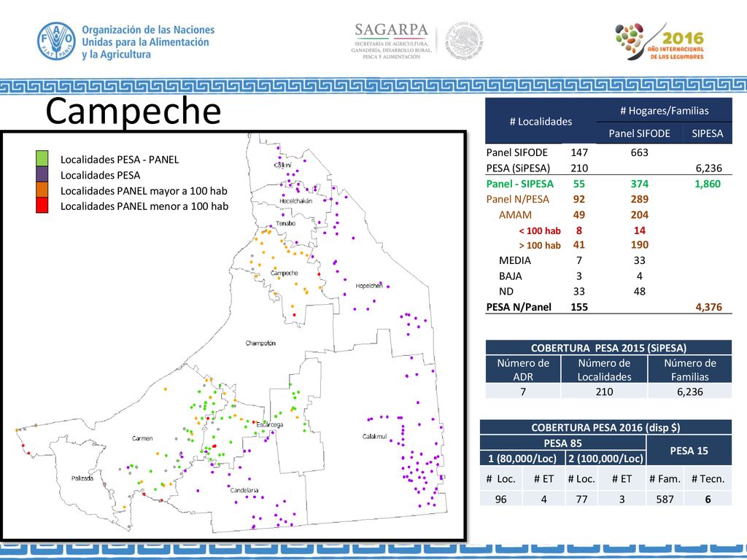
Task: Click the red PANEL menor a 100 swatch
Action: click(x=42, y=205)
